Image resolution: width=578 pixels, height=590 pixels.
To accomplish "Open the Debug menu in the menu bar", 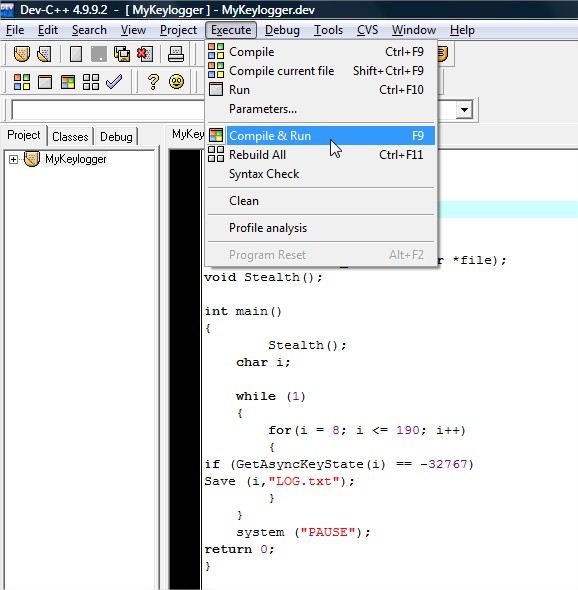I will tap(282, 30).
